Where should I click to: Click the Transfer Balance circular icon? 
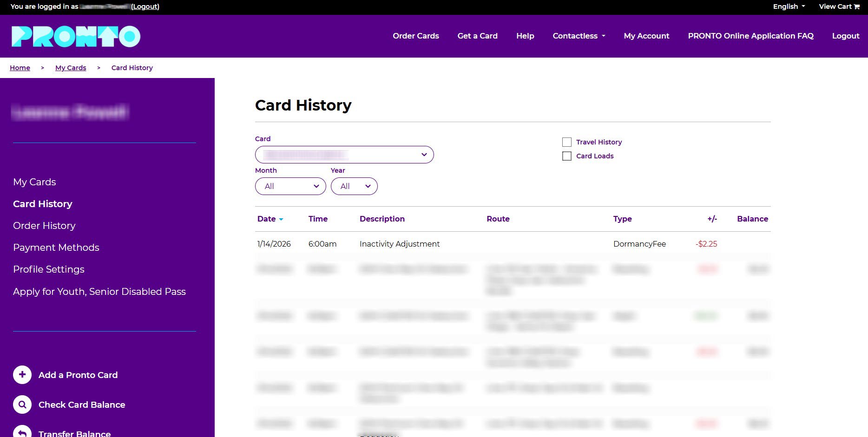point(22,433)
